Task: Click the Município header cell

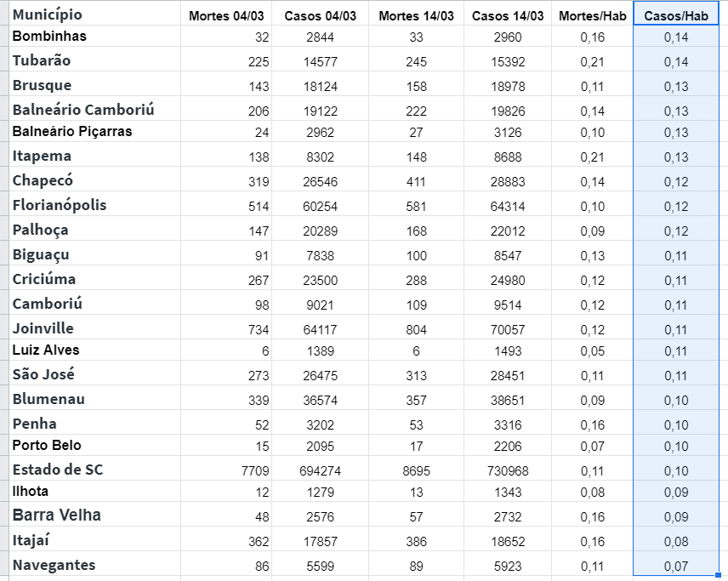Action: (x=94, y=13)
